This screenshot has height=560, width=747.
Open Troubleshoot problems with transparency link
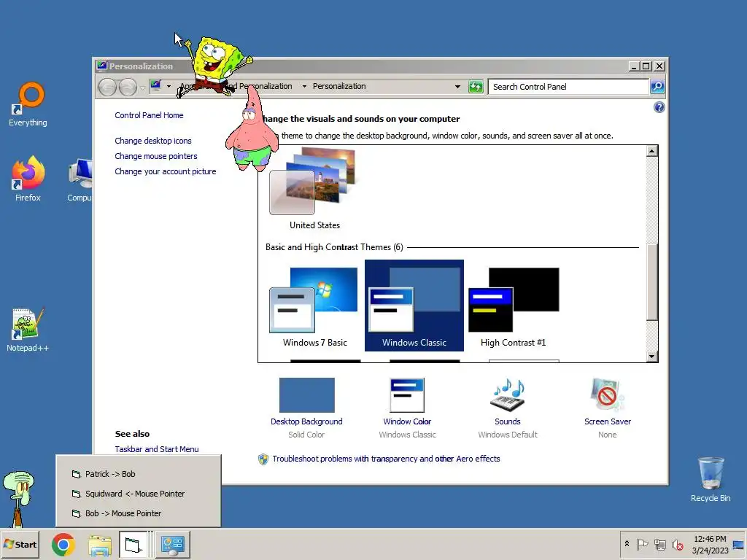click(386, 459)
